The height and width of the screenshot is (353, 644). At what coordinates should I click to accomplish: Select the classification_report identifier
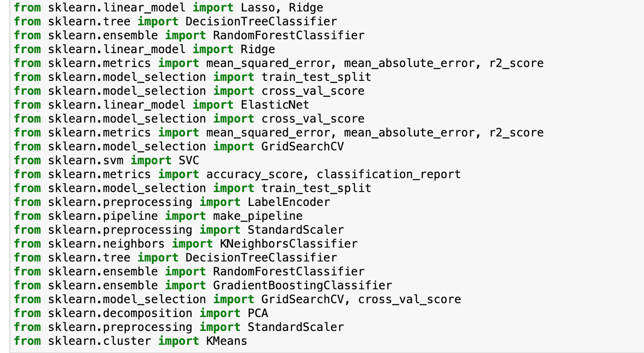coord(388,174)
